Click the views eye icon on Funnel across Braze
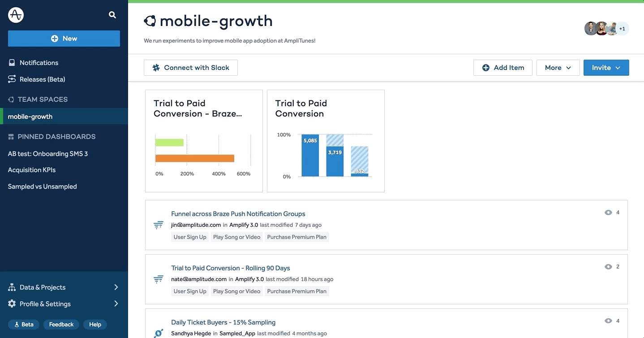644x338 pixels. coord(608,212)
